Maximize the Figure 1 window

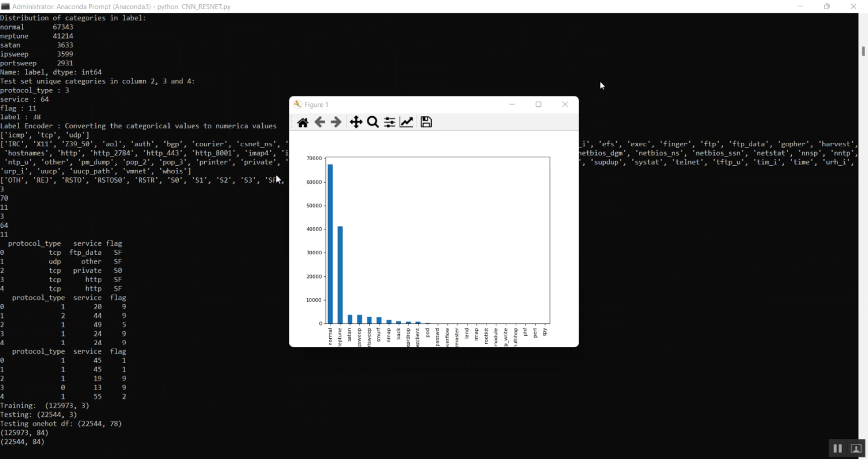(538, 105)
